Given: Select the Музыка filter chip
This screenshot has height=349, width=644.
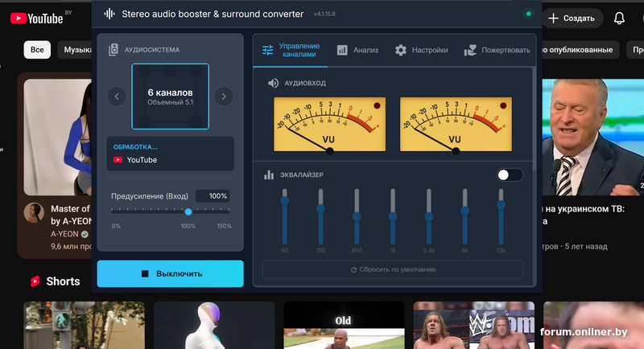Looking at the screenshot, I should (75, 50).
